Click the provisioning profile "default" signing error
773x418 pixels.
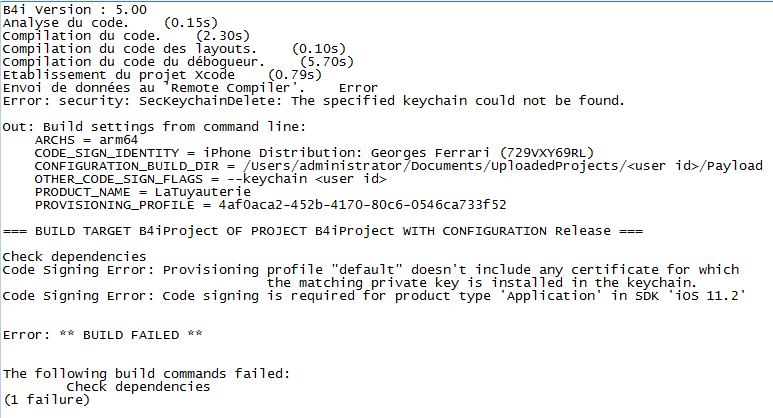370,270
